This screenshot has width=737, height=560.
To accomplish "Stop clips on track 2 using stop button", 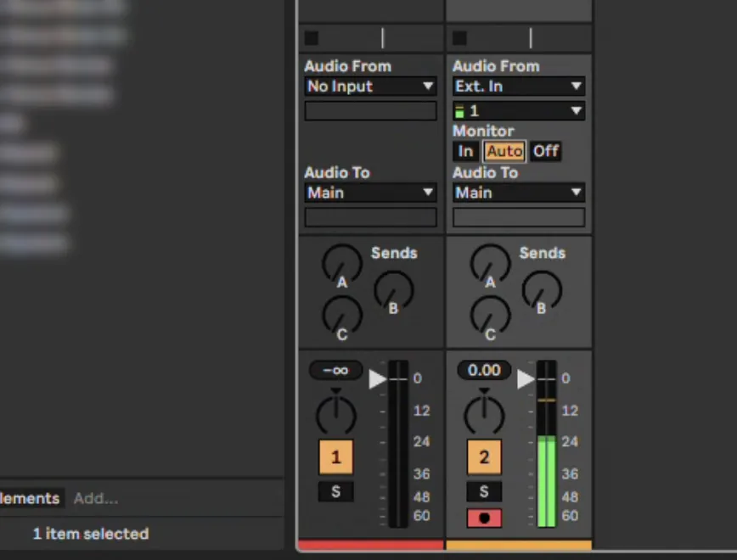I will [x=459, y=38].
